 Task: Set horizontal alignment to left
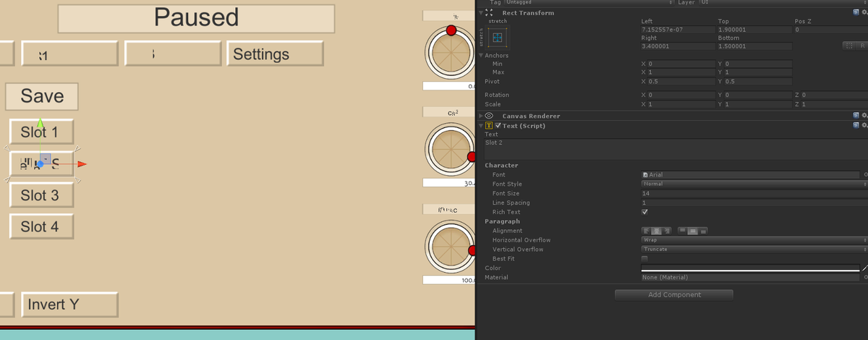(646, 231)
